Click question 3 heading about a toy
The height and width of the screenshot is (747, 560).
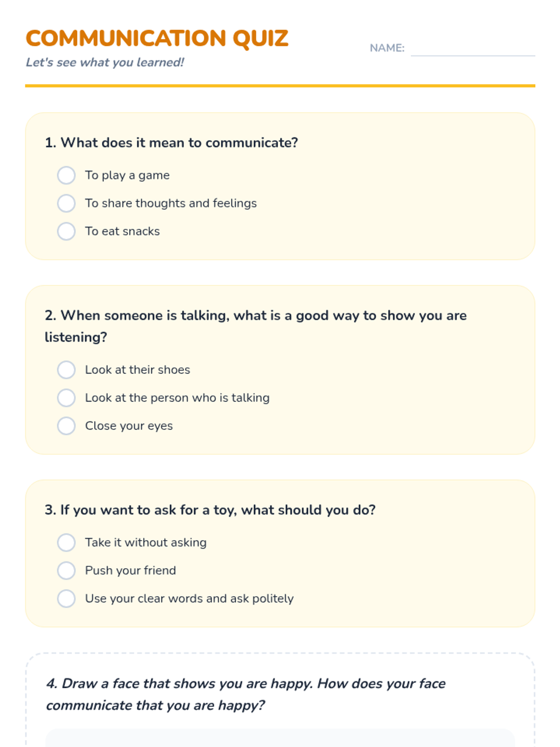tap(210, 510)
